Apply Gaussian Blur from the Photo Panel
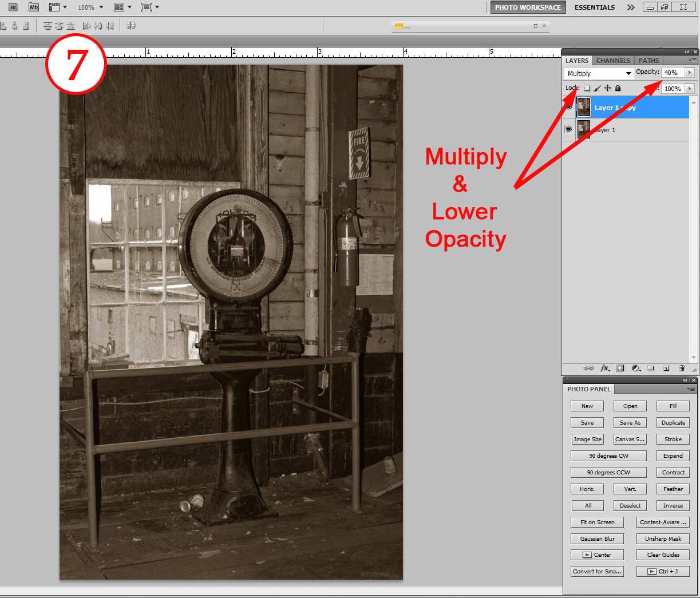The width and height of the screenshot is (700, 598). (x=597, y=538)
